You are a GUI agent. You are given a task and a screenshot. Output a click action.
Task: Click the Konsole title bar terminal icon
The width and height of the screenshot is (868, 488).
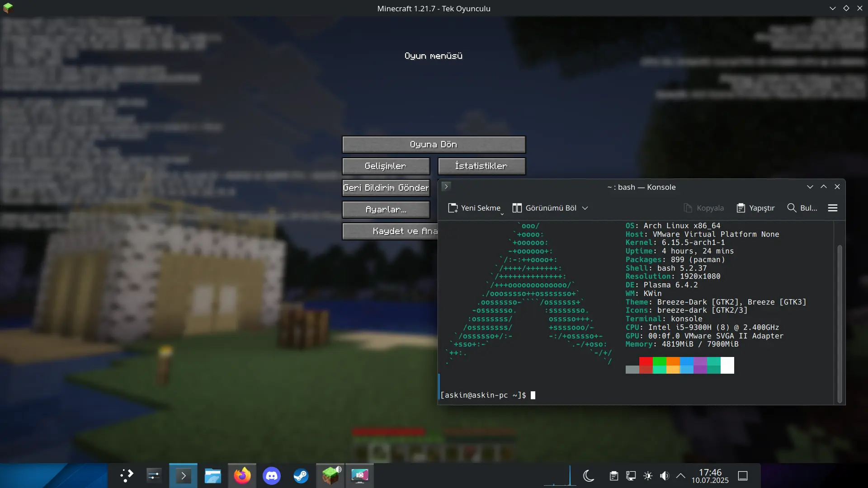click(446, 187)
